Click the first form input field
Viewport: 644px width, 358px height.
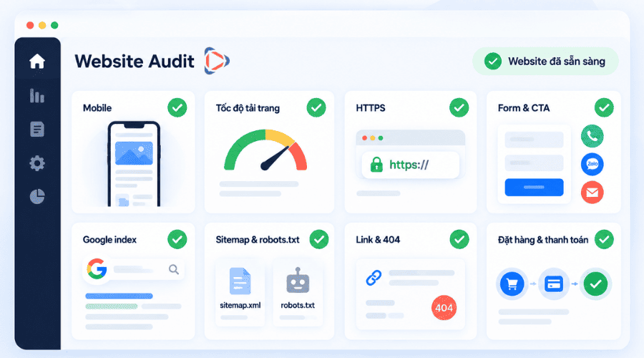[x=534, y=140]
